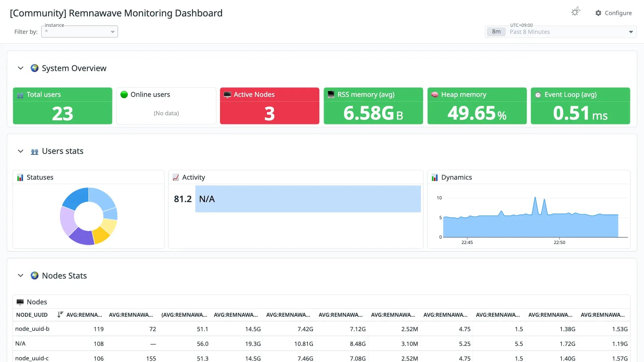The image size is (644, 362).
Task: Open the Past 8 Minutes time range dropdown
Action: tap(561, 32)
